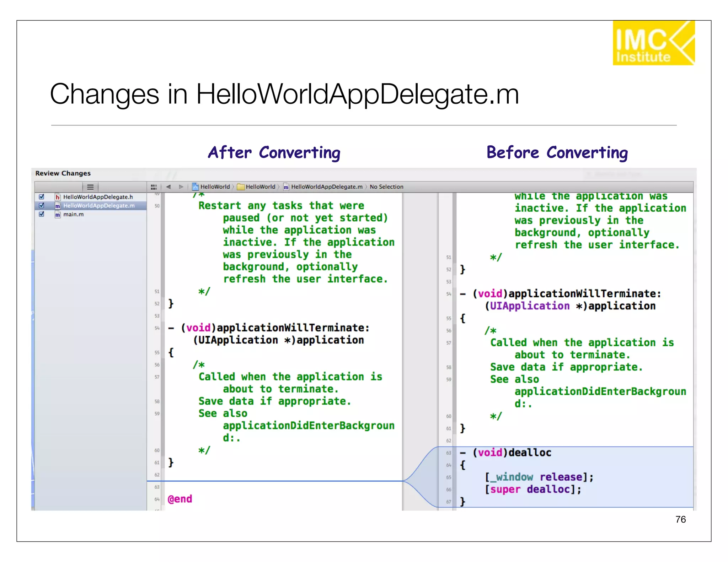Click applicationWillTerminate: in the right pane

click(x=585, y=293)
